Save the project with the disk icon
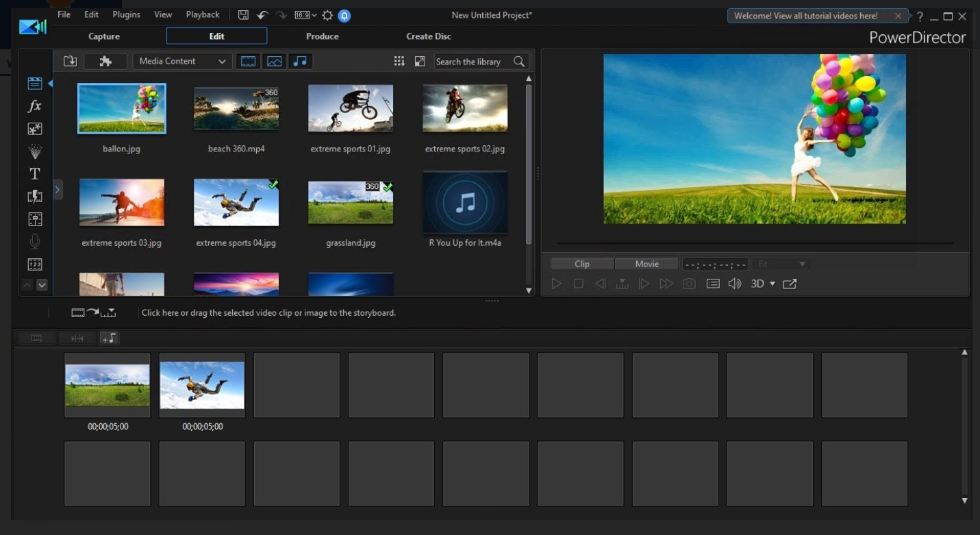980x535 pixels. pyautogui.click(x=243, y=14)
